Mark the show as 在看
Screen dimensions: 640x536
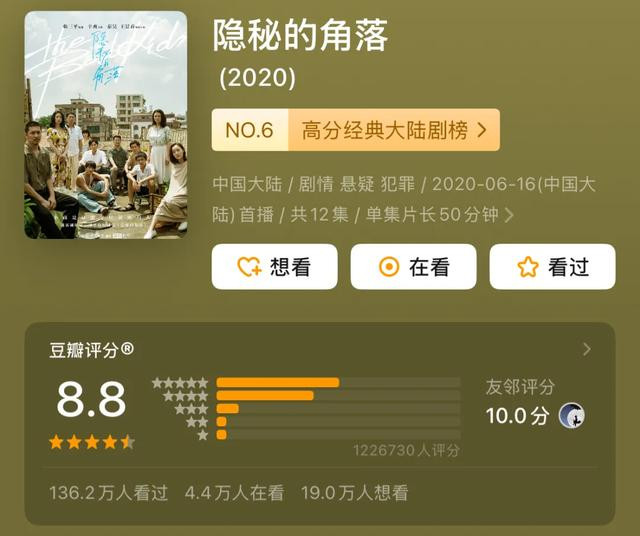pos(413,267)
